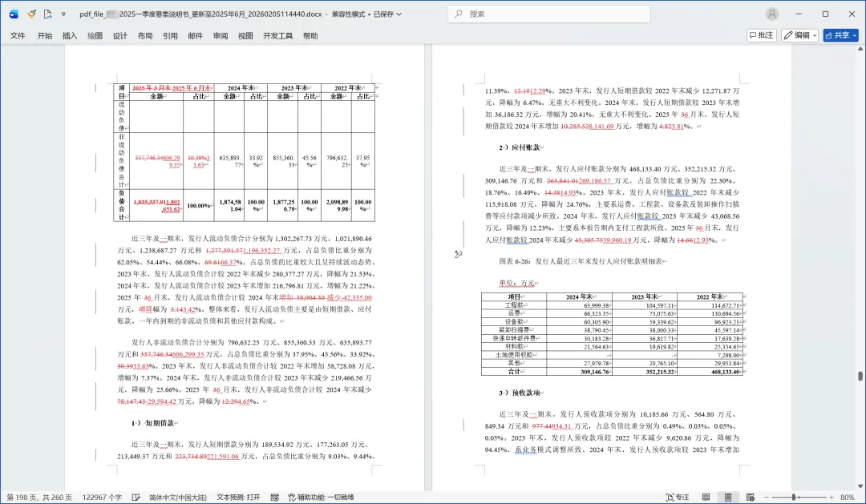Click the cell 309,146.76 in 合计 row
Screen dimensions: 866x504
point(594,372)
